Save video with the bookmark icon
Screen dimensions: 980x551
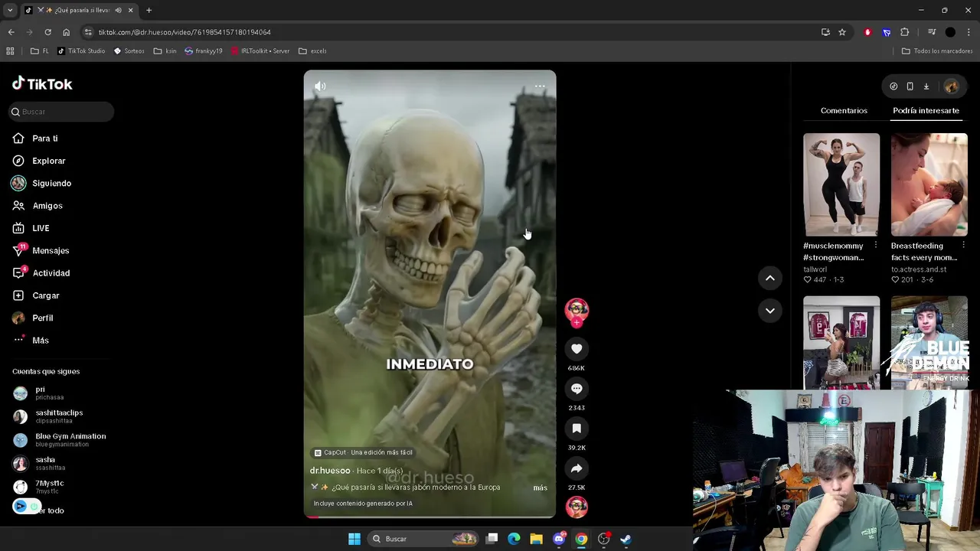[x=577, y=429]
